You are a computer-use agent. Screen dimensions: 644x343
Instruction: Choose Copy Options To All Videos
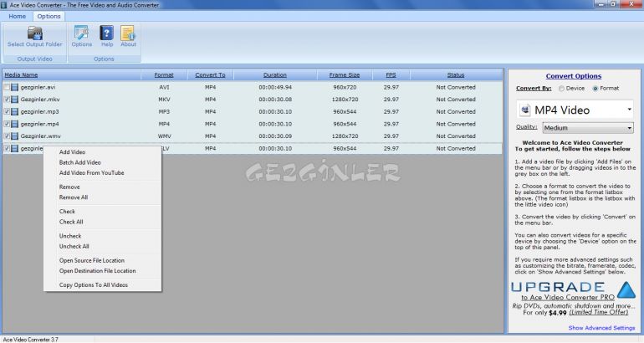(x=93, y=285)
